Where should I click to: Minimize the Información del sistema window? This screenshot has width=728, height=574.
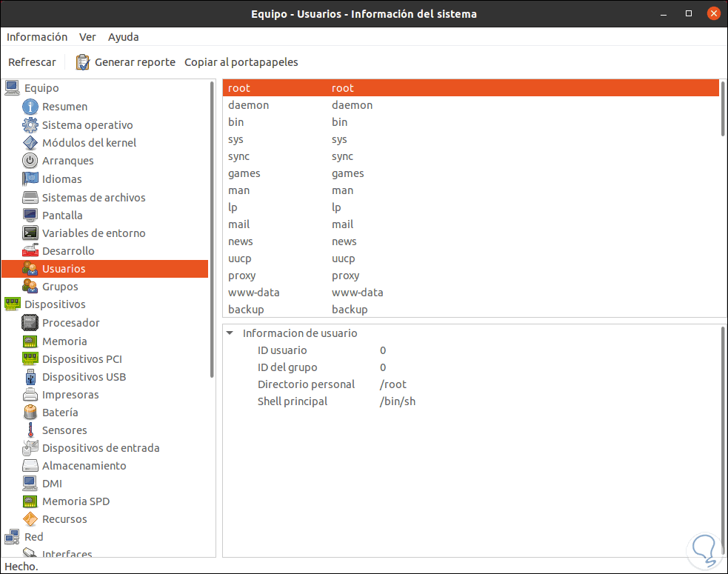pos(664,14)
